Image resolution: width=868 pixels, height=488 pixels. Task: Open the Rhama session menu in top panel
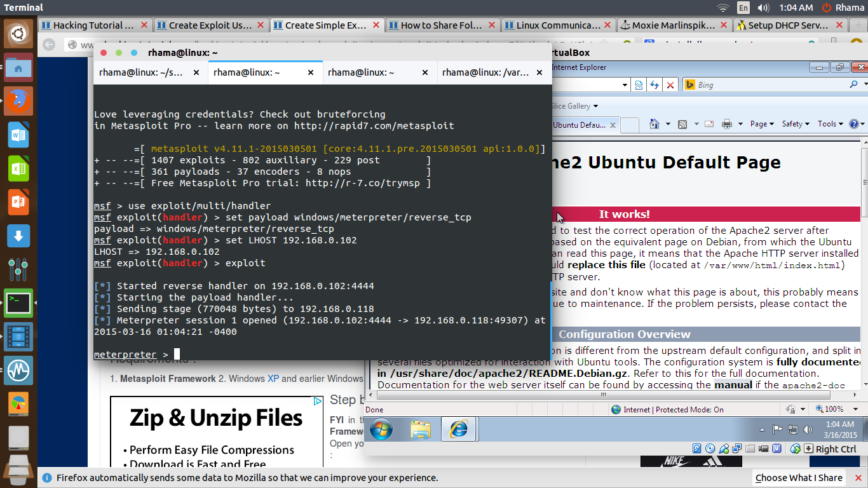(843, 8)
